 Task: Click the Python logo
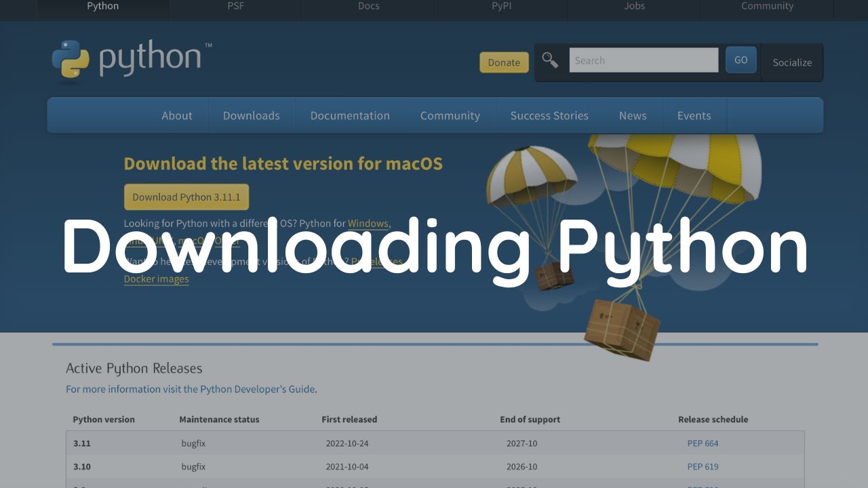[132, 60]
